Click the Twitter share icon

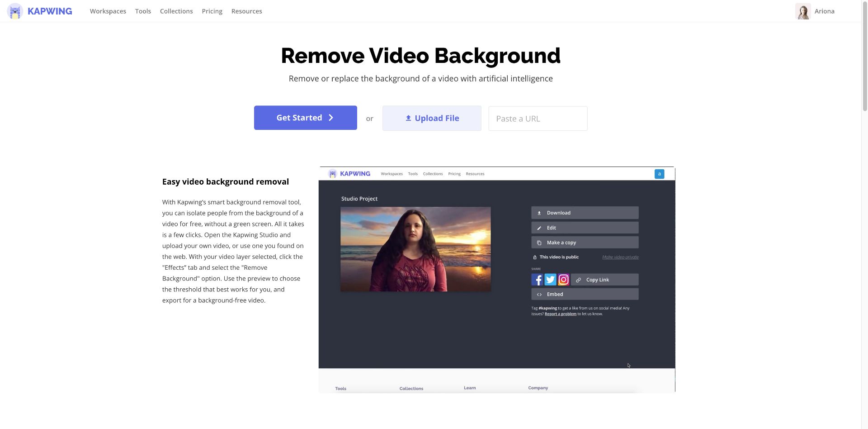pos(550,280)
